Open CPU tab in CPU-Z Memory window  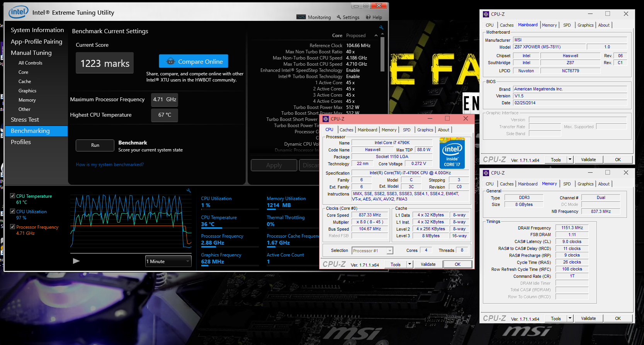coord(490,184)
